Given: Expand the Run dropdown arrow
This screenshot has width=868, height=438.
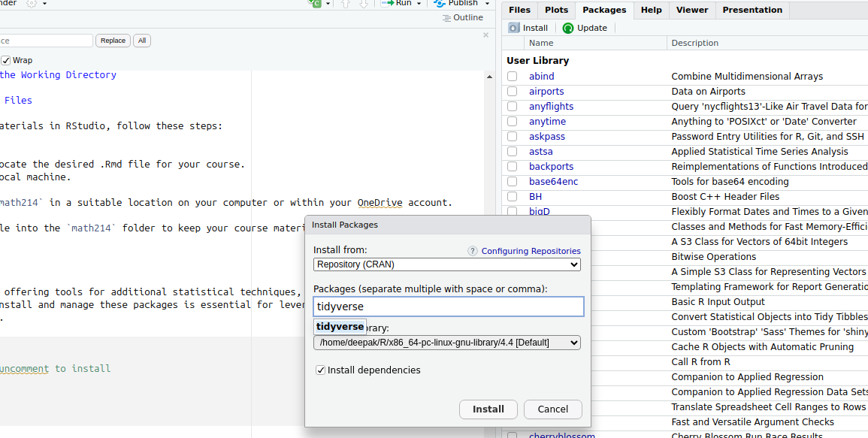Looking at the screenshot, I should (419, 3).
